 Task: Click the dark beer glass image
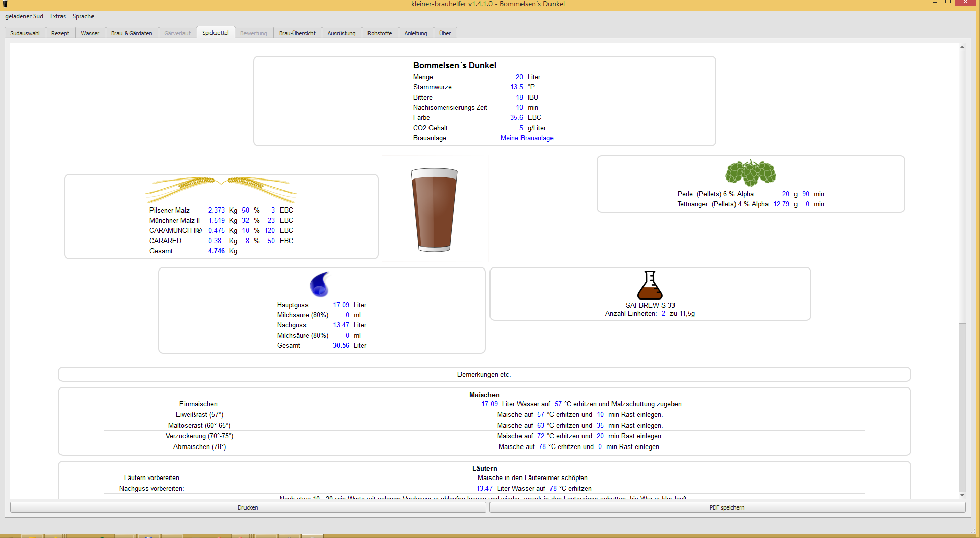click(x=434, y=210)
